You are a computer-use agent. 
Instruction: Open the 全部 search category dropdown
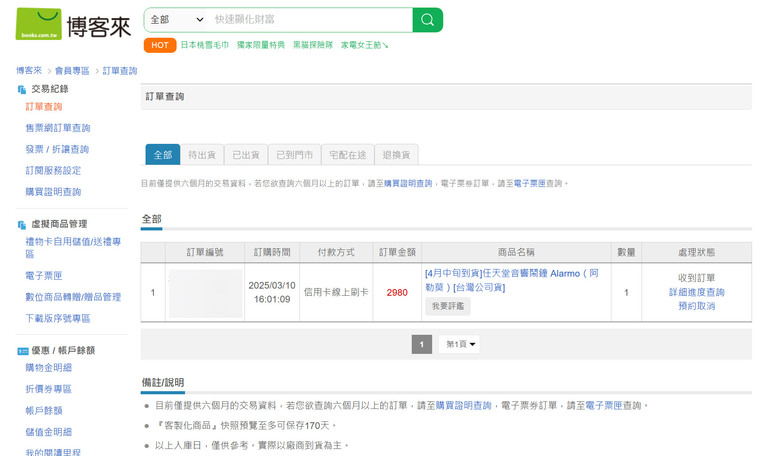[x=177, y=20]
